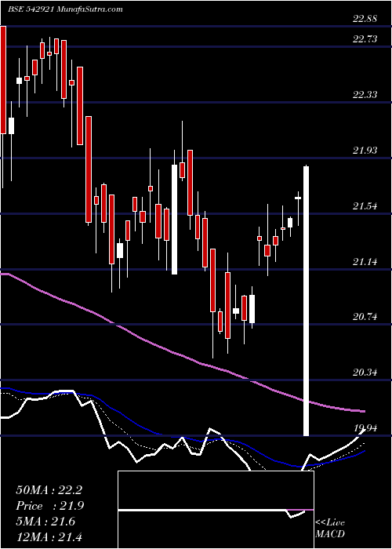Click the 20.34 price level label

coord(365,373)
